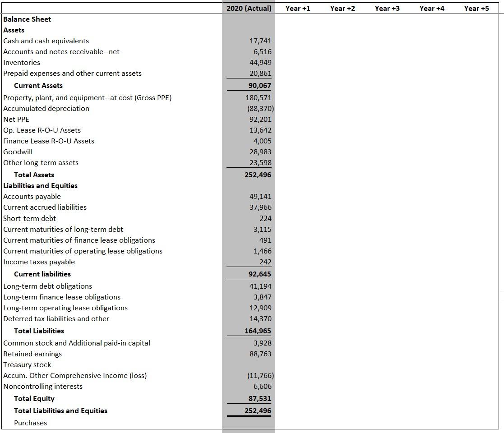Select the 2020 (Actual) column header
This screenshot has width=504, height=433.
[x=249, y=8]
